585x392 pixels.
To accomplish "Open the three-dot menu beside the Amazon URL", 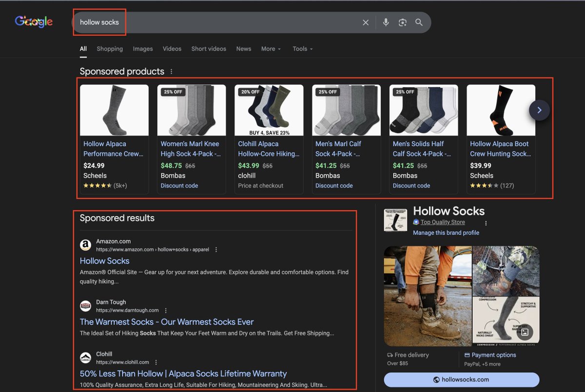I will pos(216,249).
